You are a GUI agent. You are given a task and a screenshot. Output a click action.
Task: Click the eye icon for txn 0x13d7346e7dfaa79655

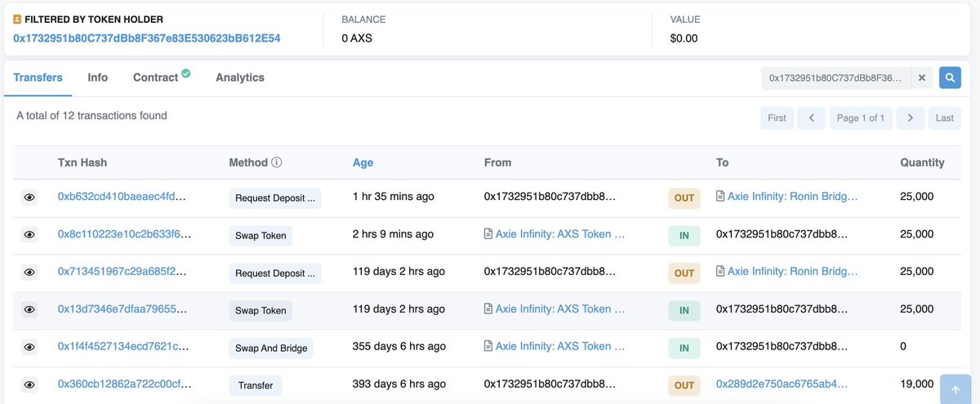[29, 310]
